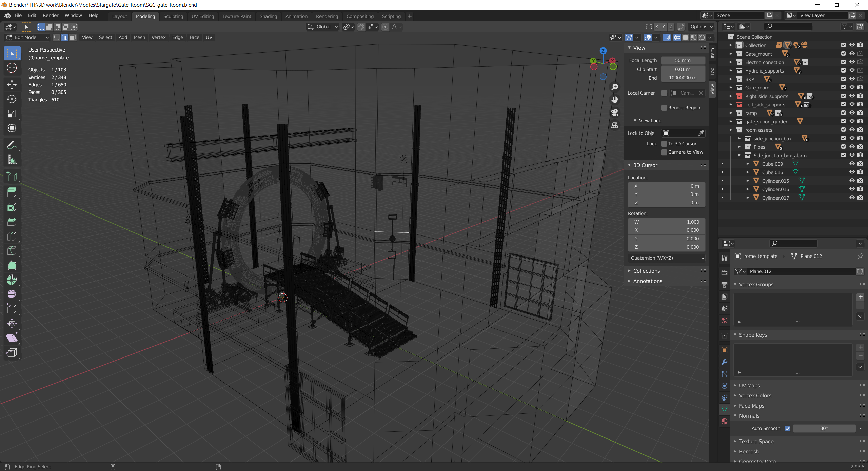Viewport: 868px width, 471px height.
Task: Open the Mesh menu
Action: point(139,37)
